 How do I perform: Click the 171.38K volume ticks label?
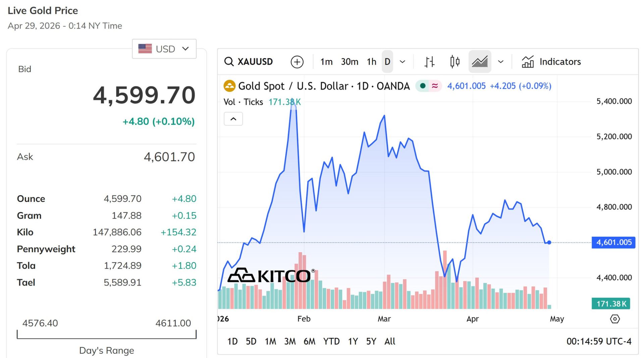(285, 102)
